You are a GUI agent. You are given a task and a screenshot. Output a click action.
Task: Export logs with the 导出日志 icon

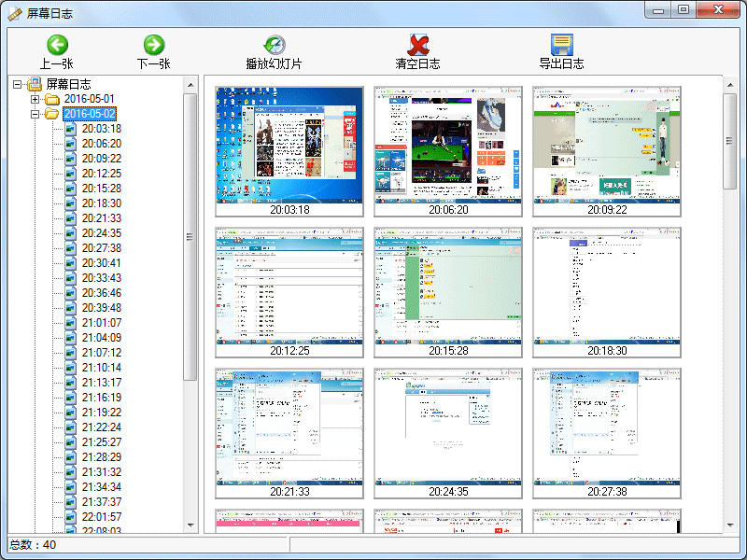561,45
